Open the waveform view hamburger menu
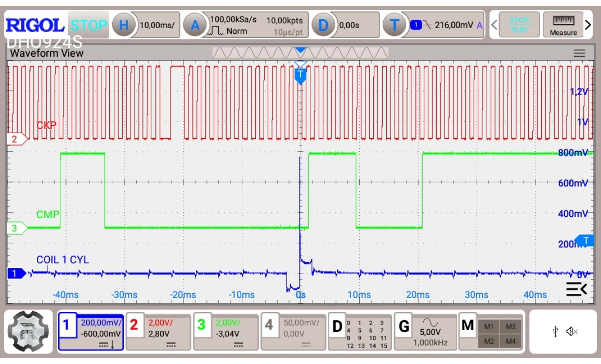 click(x=579, y=53)
